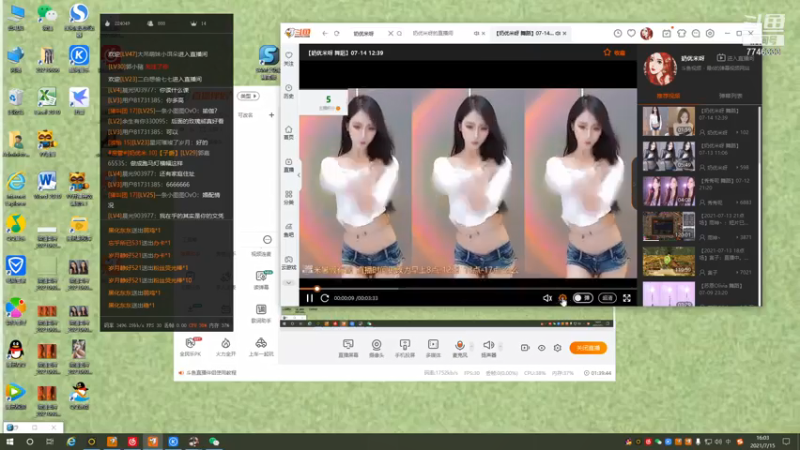Unmute the video player's speaker icon

(547, 298)
